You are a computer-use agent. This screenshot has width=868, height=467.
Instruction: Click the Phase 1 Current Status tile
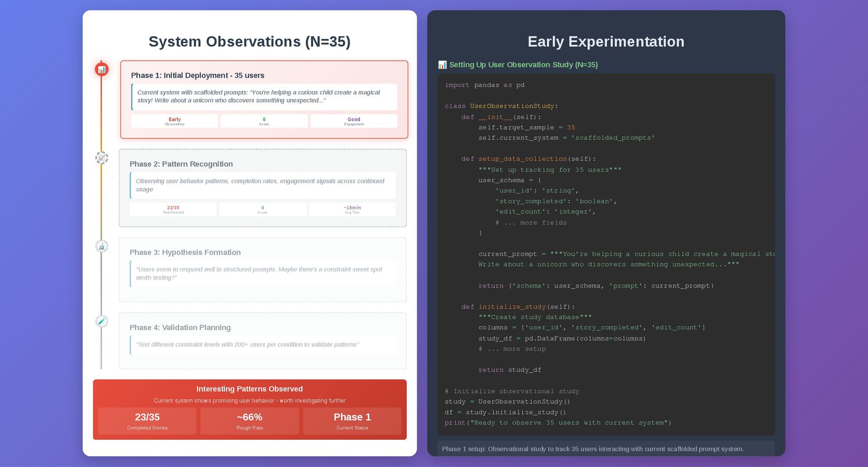(x=352, y=421)
